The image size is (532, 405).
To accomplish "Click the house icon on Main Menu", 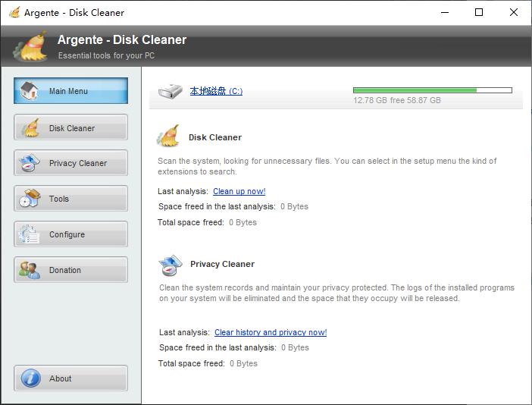I will (30, 91).
